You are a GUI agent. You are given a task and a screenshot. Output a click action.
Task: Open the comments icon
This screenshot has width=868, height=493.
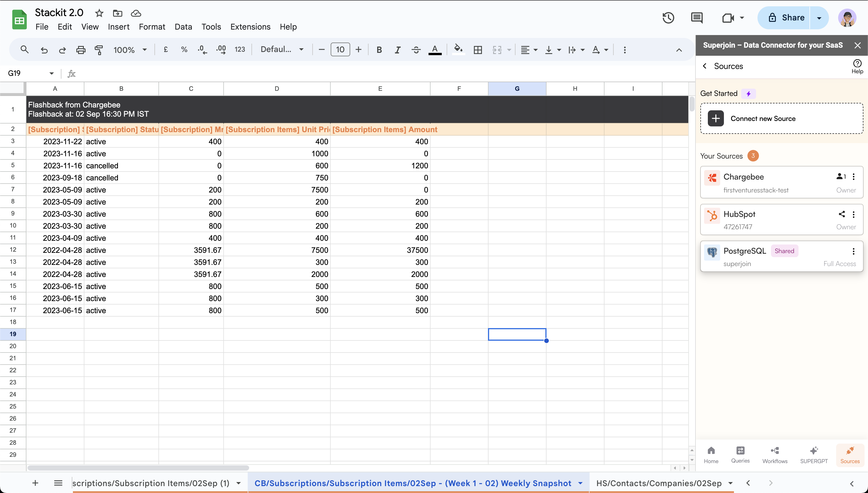click(x=697, y=18)
